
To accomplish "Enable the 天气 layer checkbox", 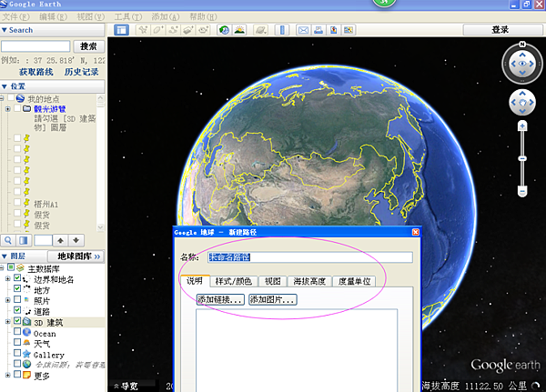I will (17, 342).
